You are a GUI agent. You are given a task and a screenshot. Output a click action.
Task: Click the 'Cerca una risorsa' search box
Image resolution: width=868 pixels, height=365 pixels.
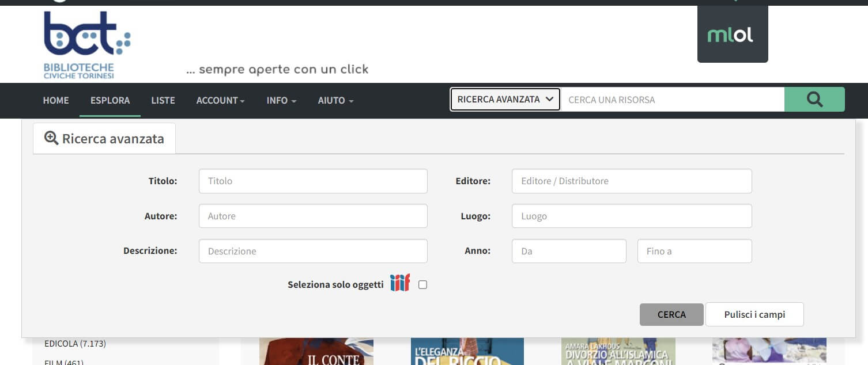coord(672,100)
